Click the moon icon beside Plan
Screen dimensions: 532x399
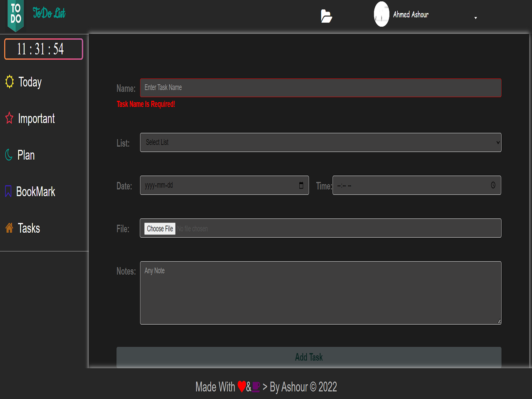9,155
